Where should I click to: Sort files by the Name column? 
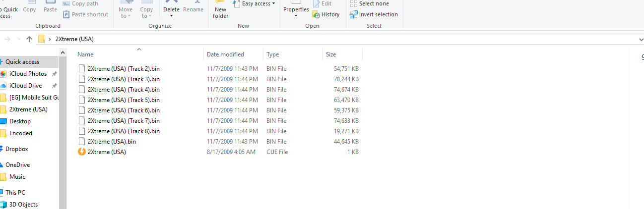pos(85,54)
